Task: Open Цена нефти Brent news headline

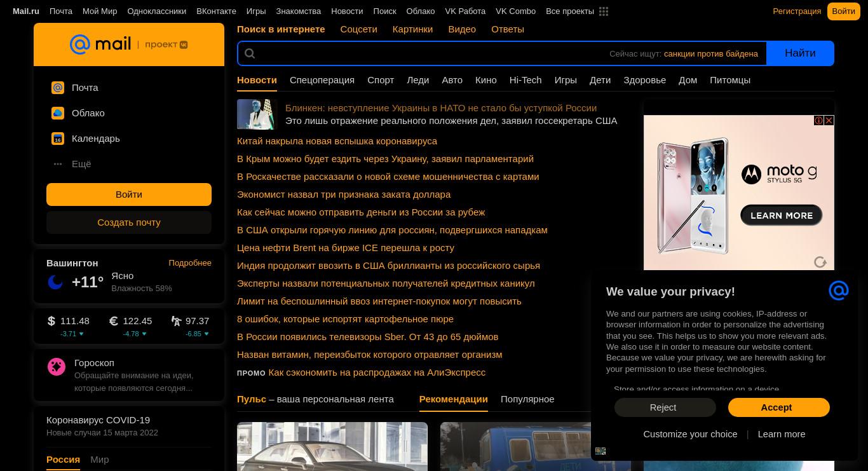Action: click(x=346, y=248)
